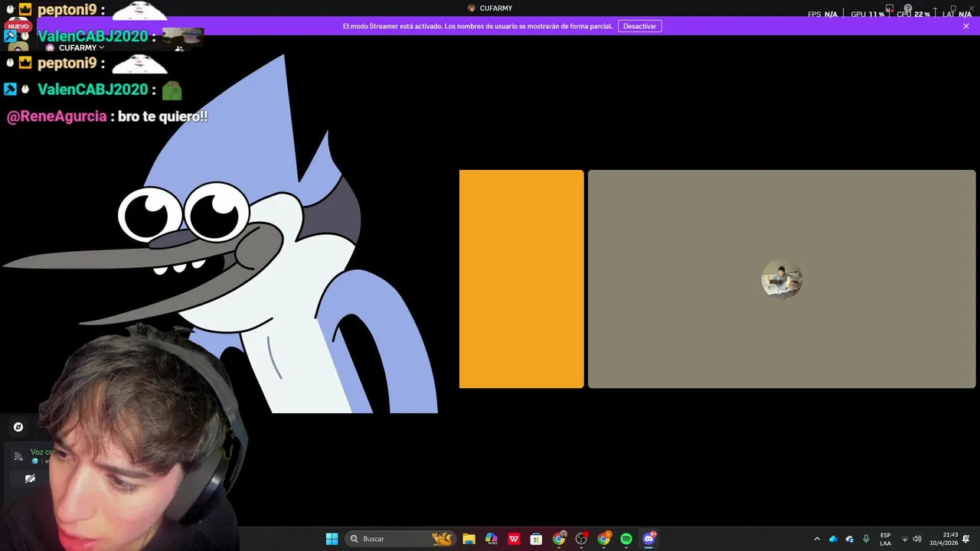Click the CUFARMY window title text
This screenshot has height=551, width=980.
click(x=496, y=8)
